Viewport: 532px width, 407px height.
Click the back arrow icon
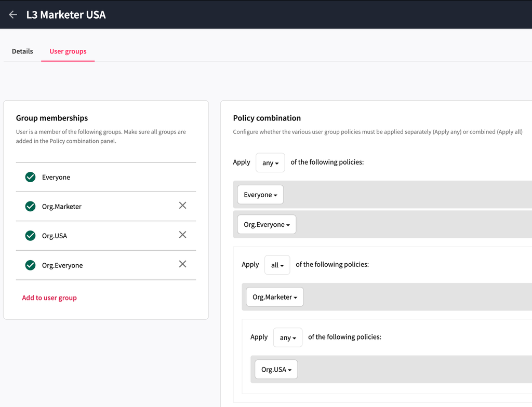(x=13, y=15)
